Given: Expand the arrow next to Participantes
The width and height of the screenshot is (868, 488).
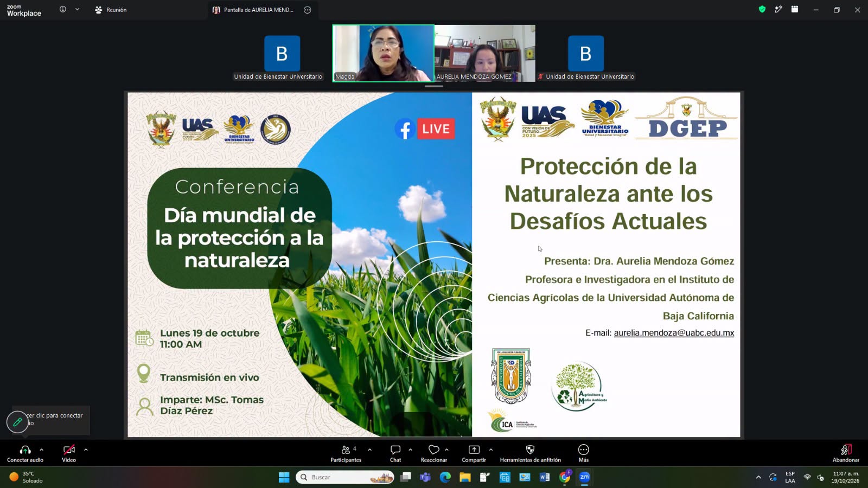Looking at the screenshot, I should coord(370,450).
